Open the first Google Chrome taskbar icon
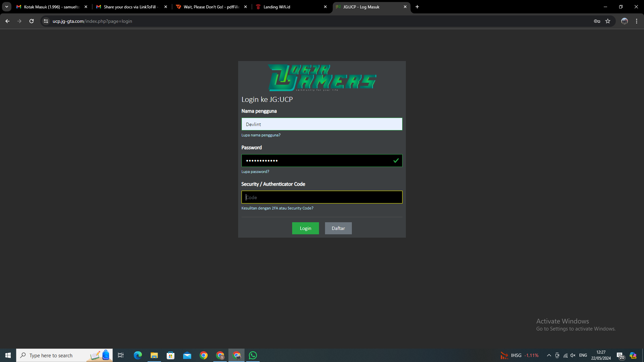Viewport: 644px width, 362px height. [204, 355]
